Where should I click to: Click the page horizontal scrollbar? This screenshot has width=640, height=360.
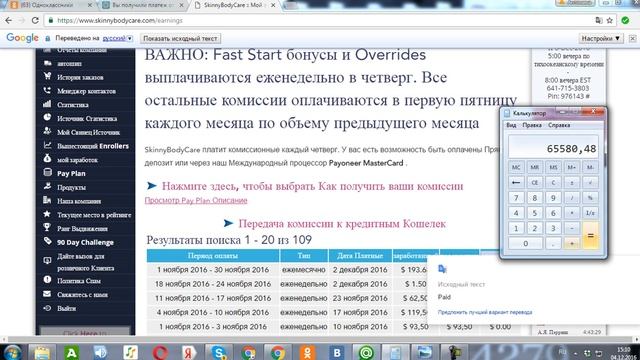coord(320,339)
